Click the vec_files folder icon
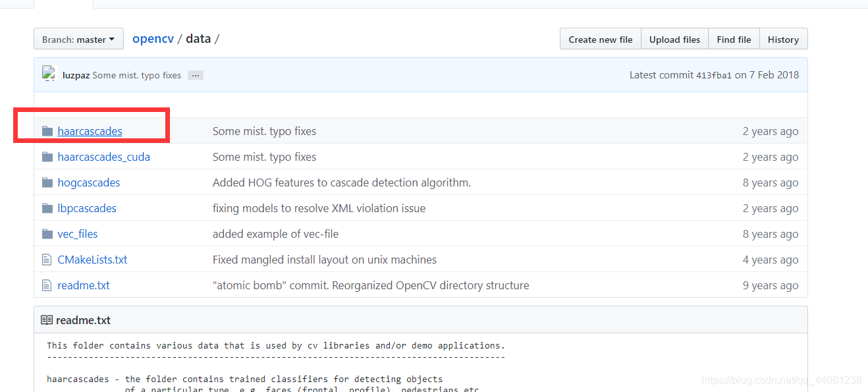 (x=47, y=234)
